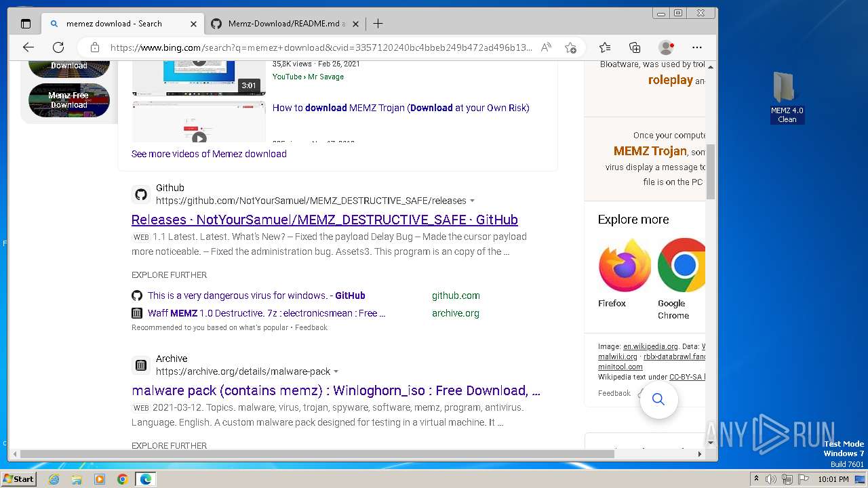The width and height of the screenshot is (868, 488).
Task: Expand dropdown arrow beside archive.org malware-pack URL
Action: click(x=336, y=371)
